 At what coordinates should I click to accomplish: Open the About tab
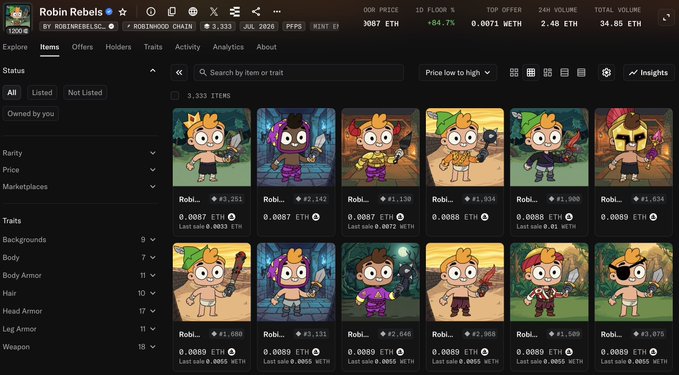(x=266, y=47)
